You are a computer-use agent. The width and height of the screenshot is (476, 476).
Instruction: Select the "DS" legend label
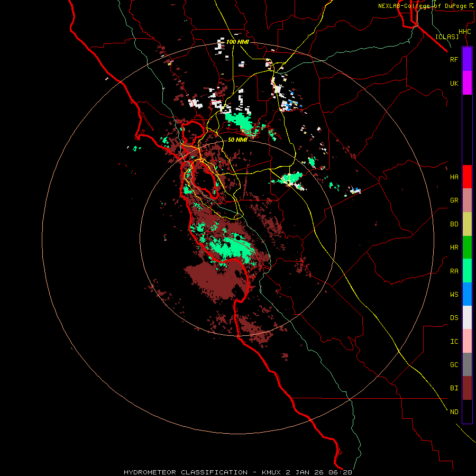(x=454, y=318)
